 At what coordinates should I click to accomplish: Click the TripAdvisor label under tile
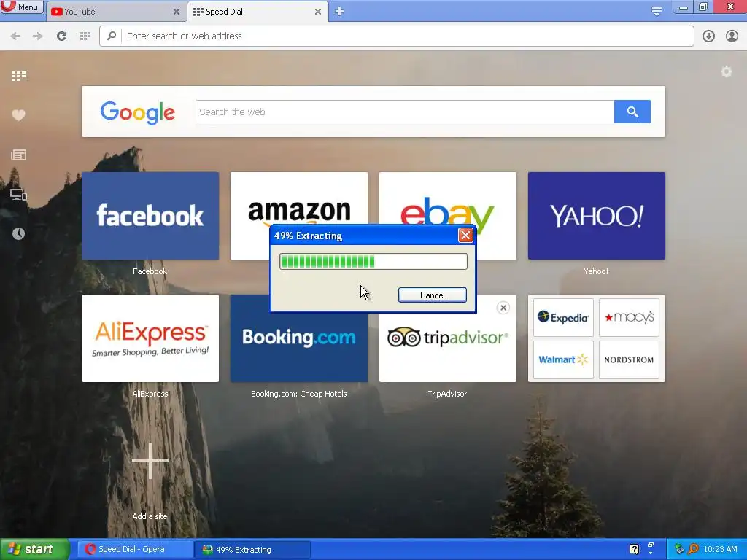click(x=447, y=394)
